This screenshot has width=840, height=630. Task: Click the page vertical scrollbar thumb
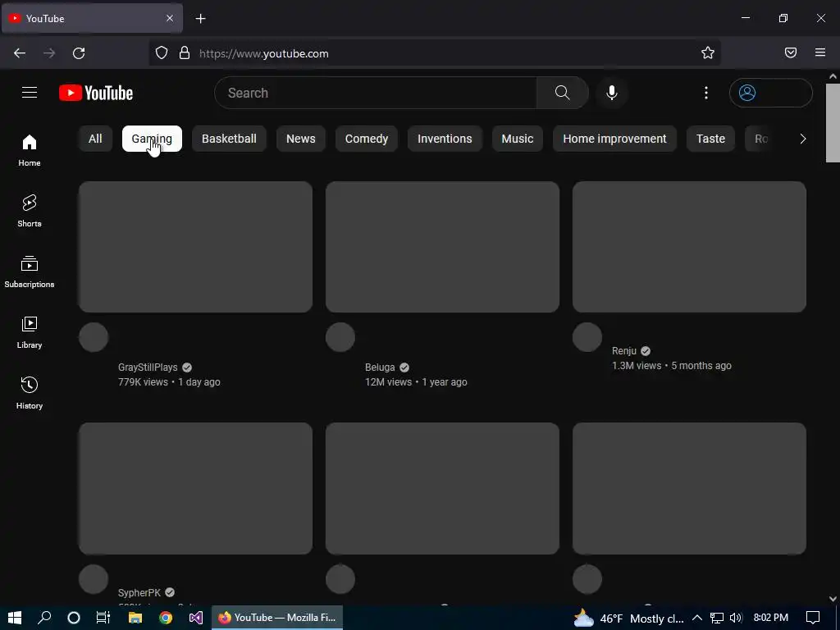tap(833, 123)
